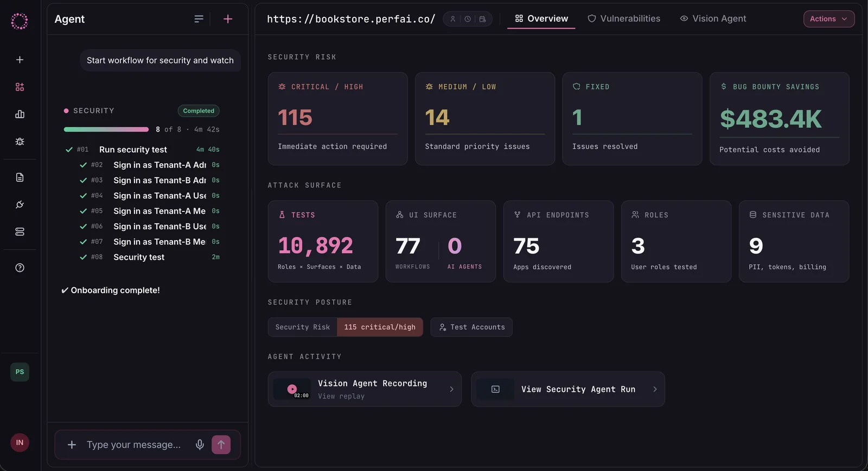Expand View Security Agent Run chevron
Viewport: 868px width, 471px height.
[x=655, y=389]
